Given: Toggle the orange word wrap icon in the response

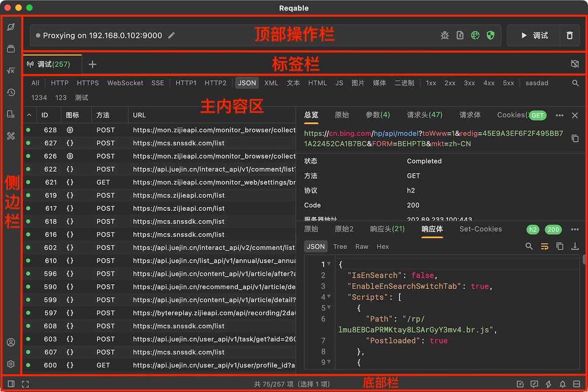Looking at the screenshot, I should [x=544, y=246].
